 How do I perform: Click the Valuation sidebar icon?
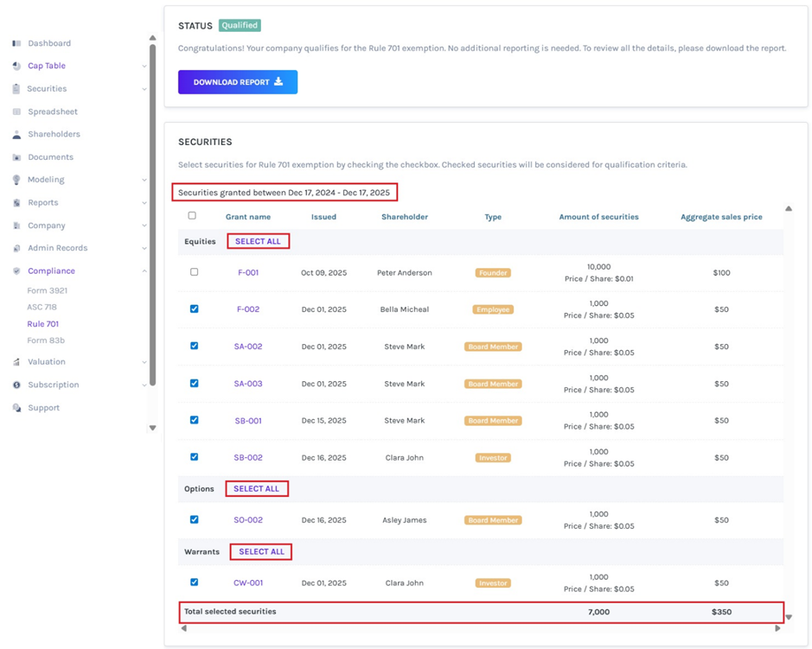(16, 362)
